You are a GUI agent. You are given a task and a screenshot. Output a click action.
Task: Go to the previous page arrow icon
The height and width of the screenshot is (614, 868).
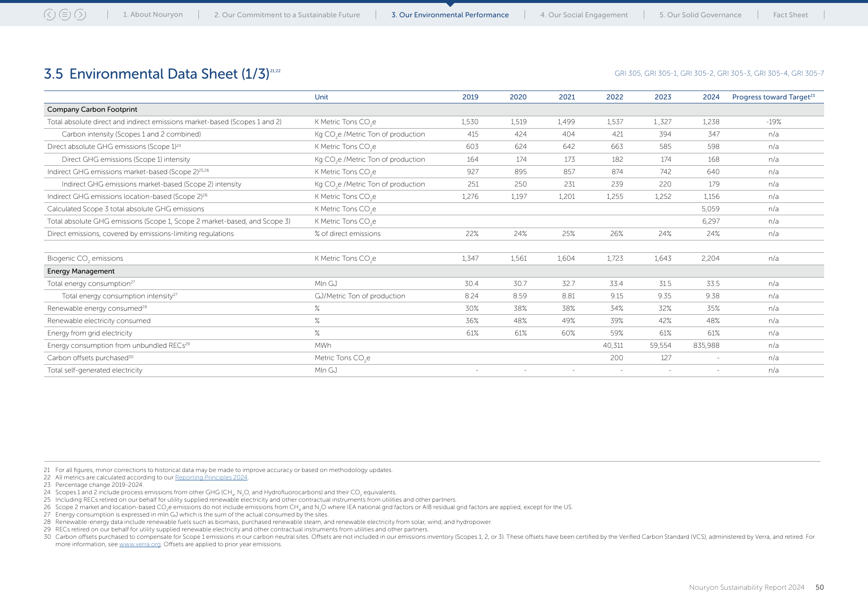pyautogui.click(x=49, y=15)
